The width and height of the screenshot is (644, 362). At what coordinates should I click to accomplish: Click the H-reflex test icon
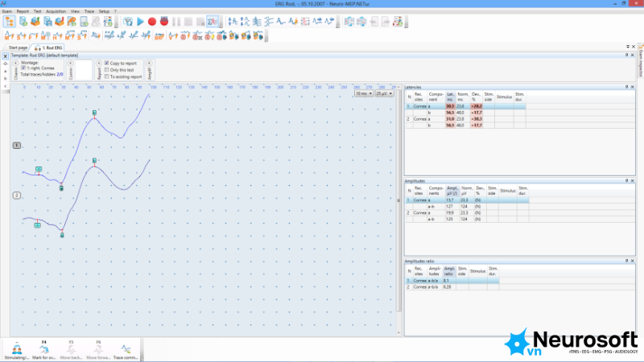point(57,36)
